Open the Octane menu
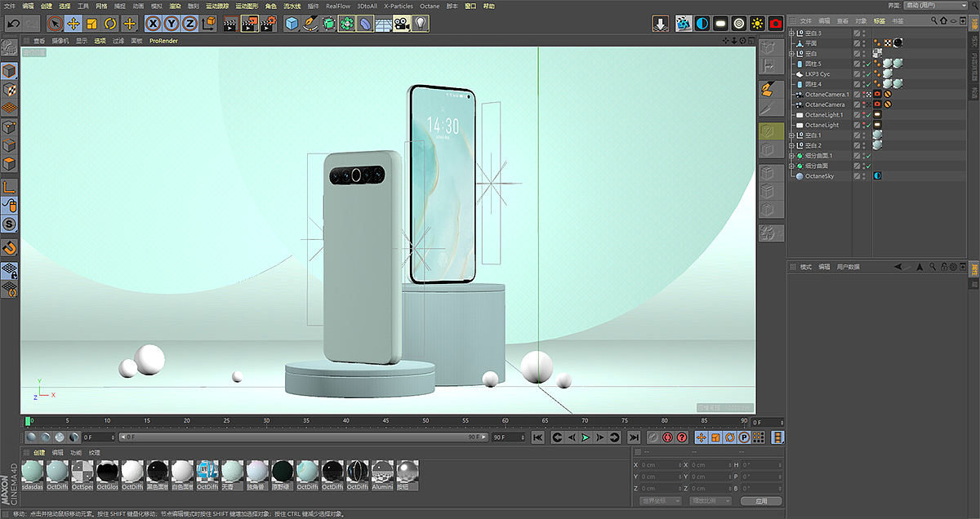 pos(430,6)
